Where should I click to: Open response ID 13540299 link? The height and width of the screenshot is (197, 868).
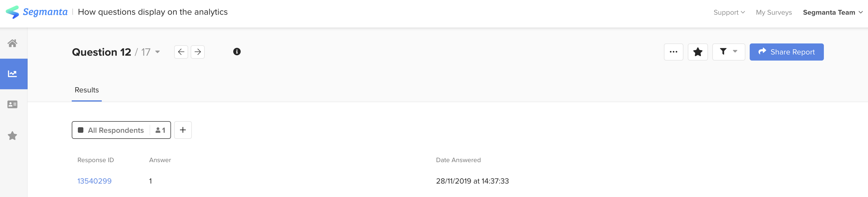coord(94,181)
